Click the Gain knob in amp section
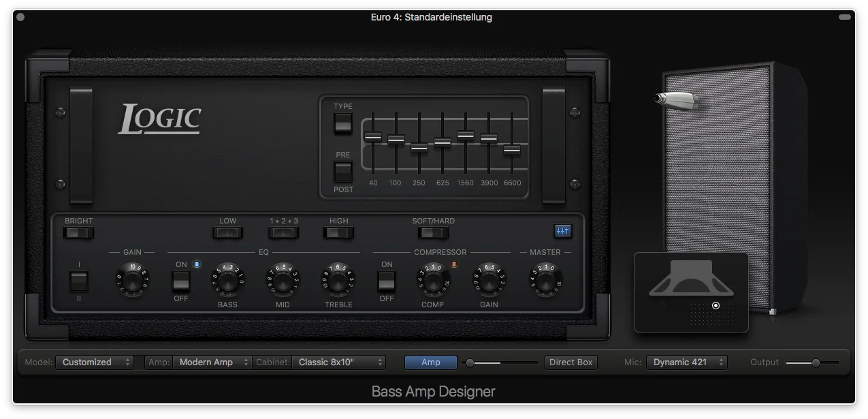The image size is (868, 419). pyautogui.click(x=133, y=279)
